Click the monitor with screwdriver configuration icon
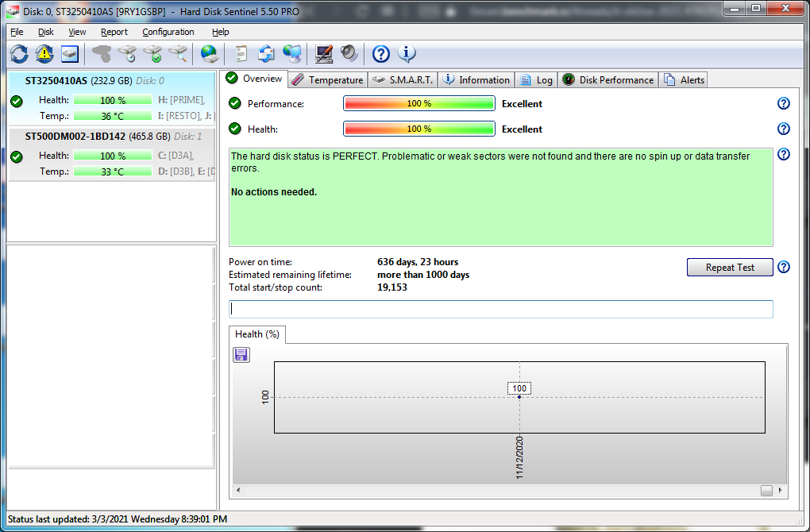Viewport: 810px width, 532px height. [x=324, y=54]
